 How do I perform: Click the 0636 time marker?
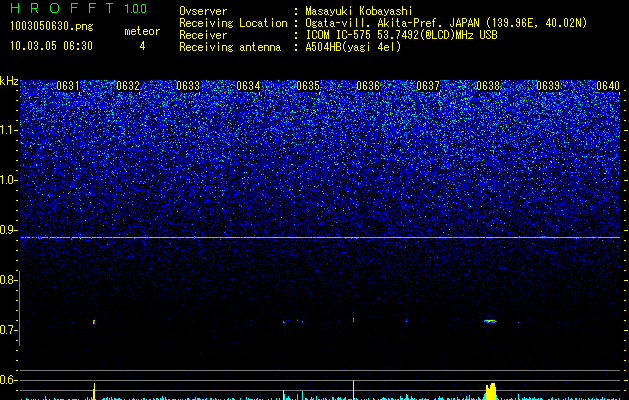coord(368,86)
